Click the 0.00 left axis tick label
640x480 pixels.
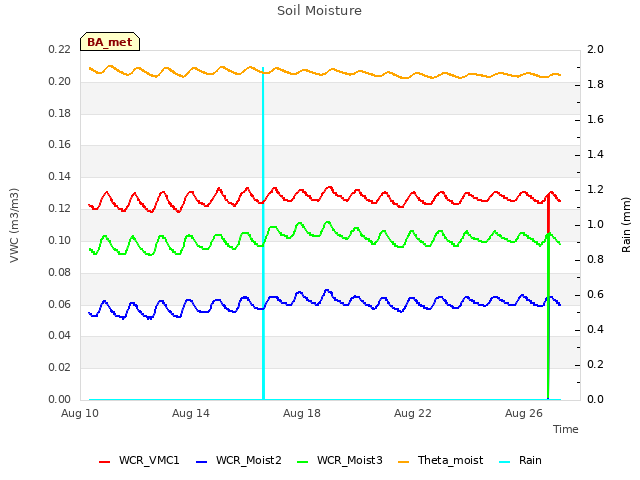click(60, 399)
